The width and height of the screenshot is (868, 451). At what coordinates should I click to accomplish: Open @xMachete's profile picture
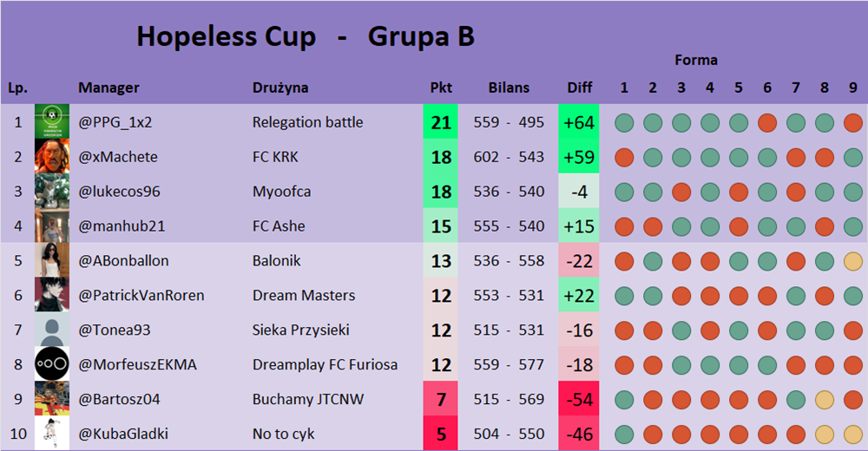click(51, 157)
